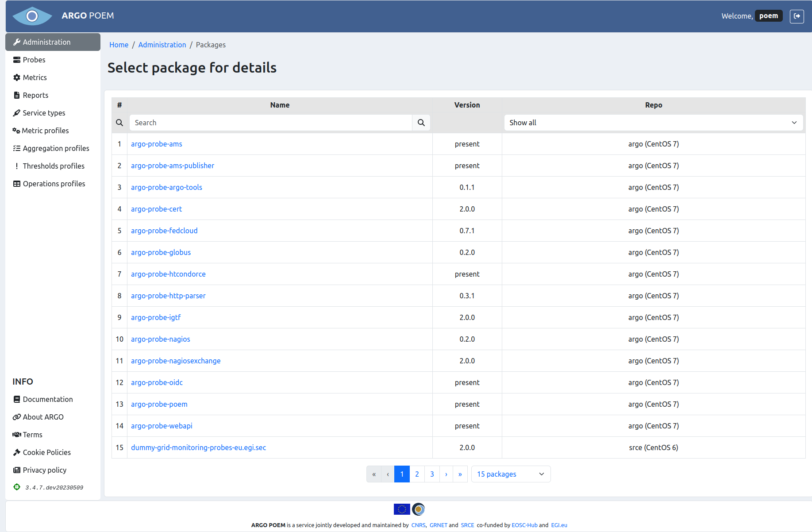The image size is (812, 532).
Task: Open Cookie Policies from the INFO section
Action: pos(46,452)
